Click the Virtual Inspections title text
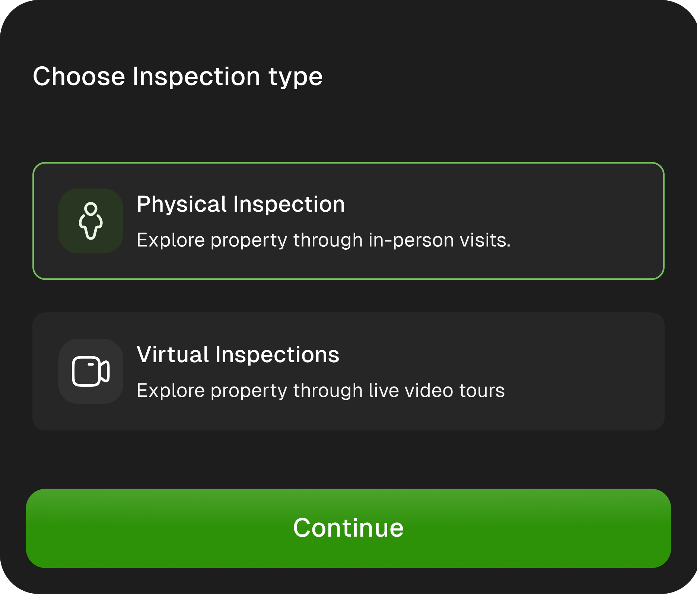700x594 pixels. click(x=238, y=354)
